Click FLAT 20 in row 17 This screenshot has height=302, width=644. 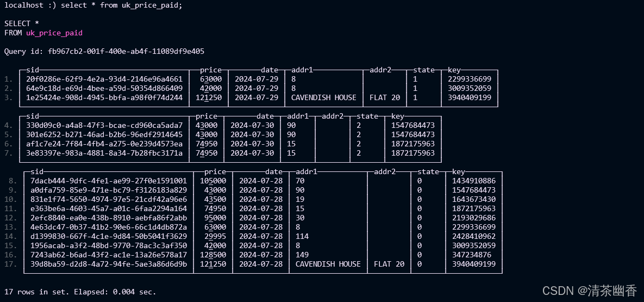(x=389, y=264)
